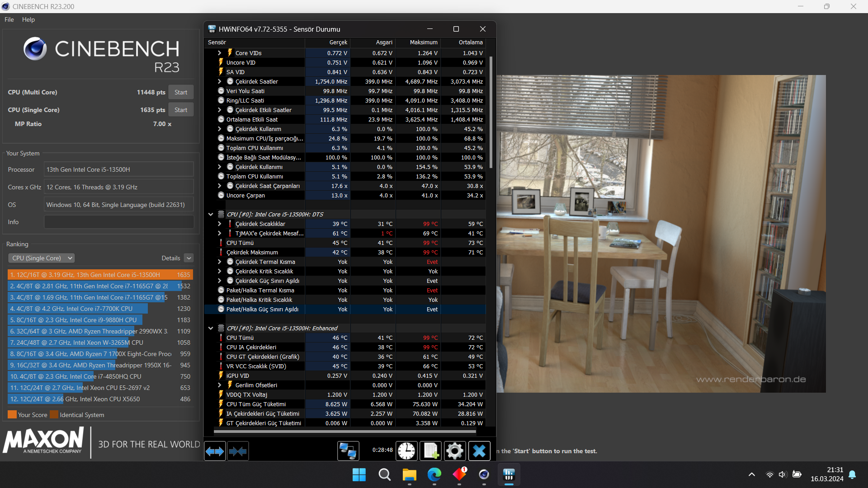Open Microsoft Edge from taskbar
The width and height of the screenshot is (868, 488).
point(434,475)
